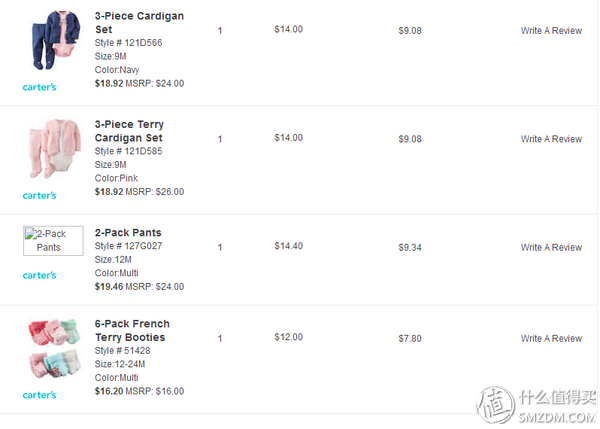Click the $14.40 price of 2-Pack Pants
The height and width of the screenshot is (429, 600).
point(289,246)
